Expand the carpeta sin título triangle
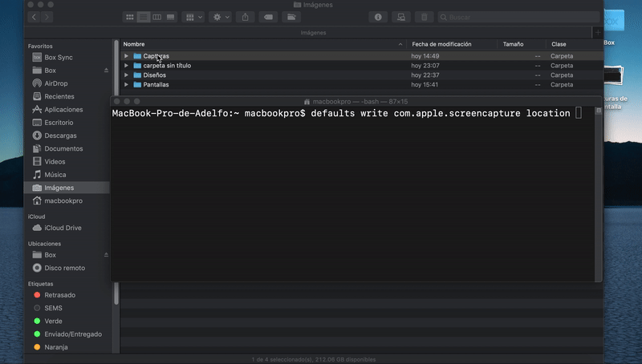The image size is (642, 364). tap(126, 66)
